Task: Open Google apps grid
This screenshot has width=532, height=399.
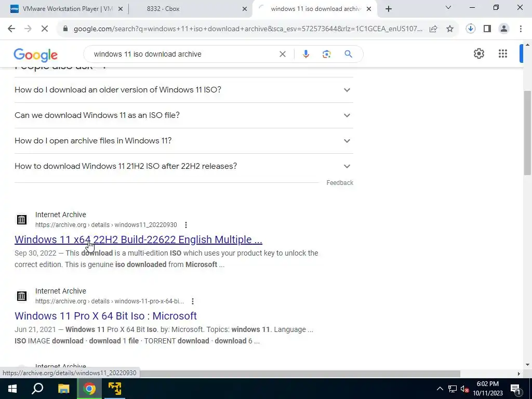Action: click(503, 54)
